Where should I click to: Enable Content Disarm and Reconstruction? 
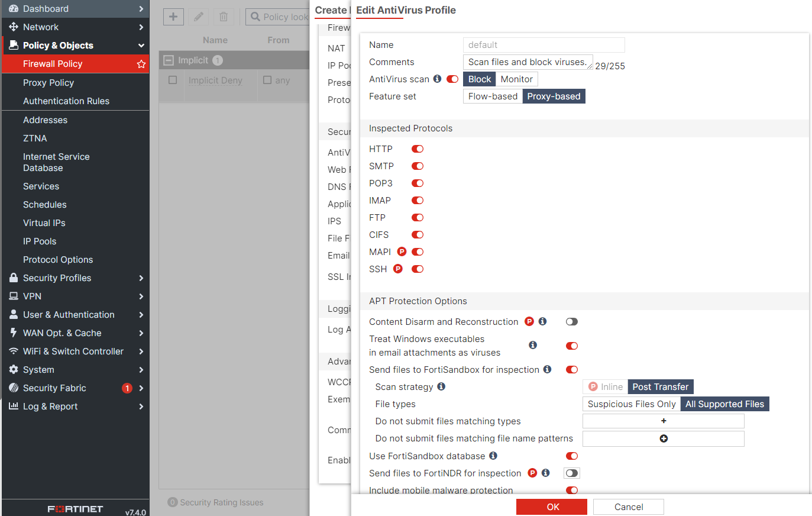pos(571,321)
